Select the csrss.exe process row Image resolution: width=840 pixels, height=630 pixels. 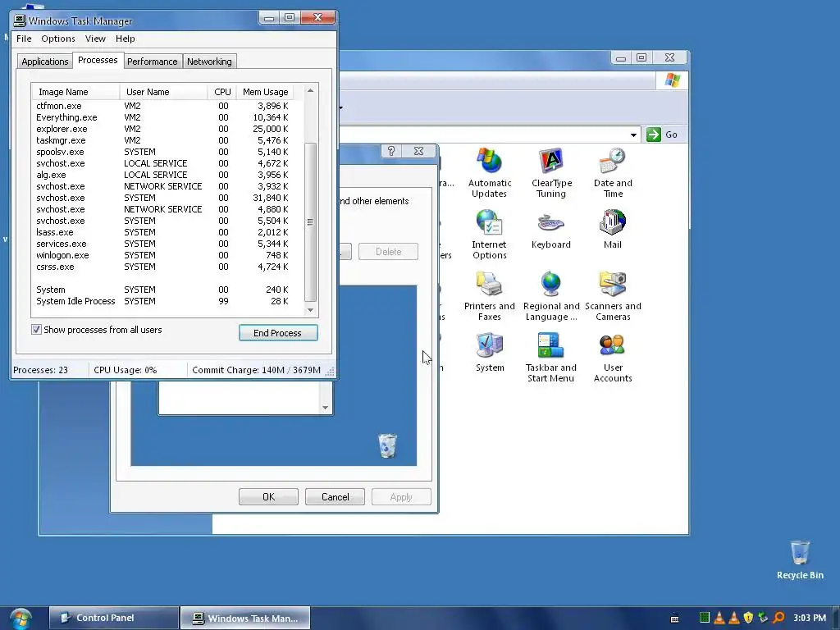162,267
